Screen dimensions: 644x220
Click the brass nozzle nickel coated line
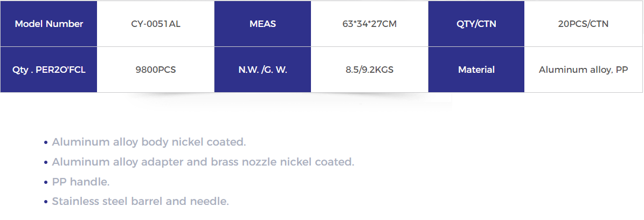pyautogui.click(x=203, y=162)
